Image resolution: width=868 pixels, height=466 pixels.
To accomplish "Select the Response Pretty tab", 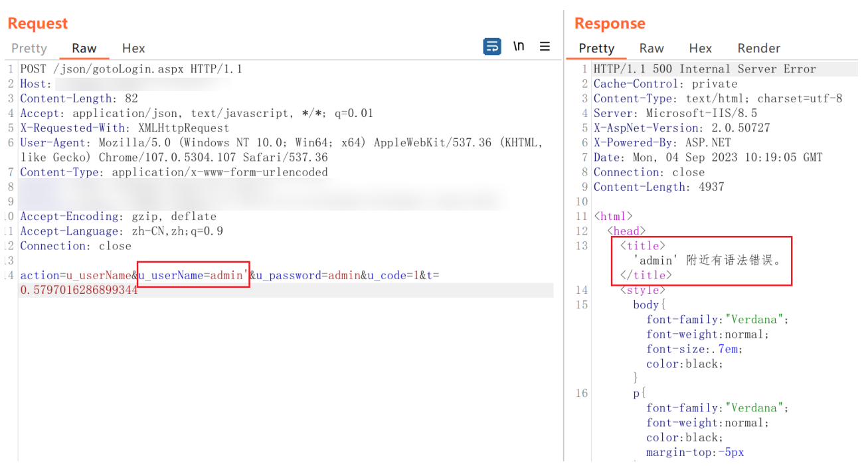I will click(x=596, y=49).
